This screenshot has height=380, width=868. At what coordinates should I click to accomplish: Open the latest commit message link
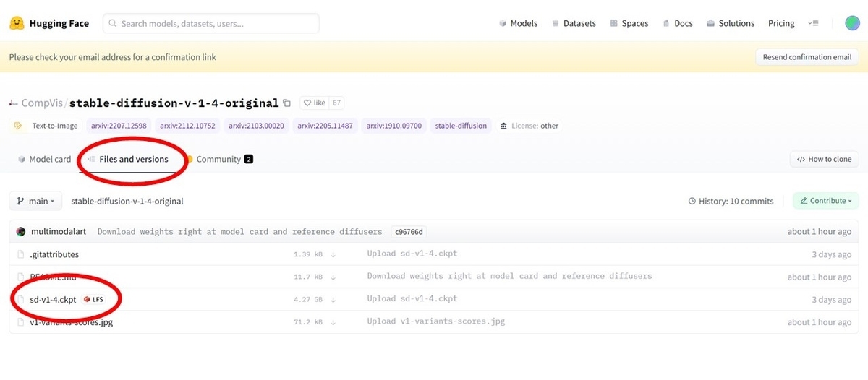tap(239, 232)
